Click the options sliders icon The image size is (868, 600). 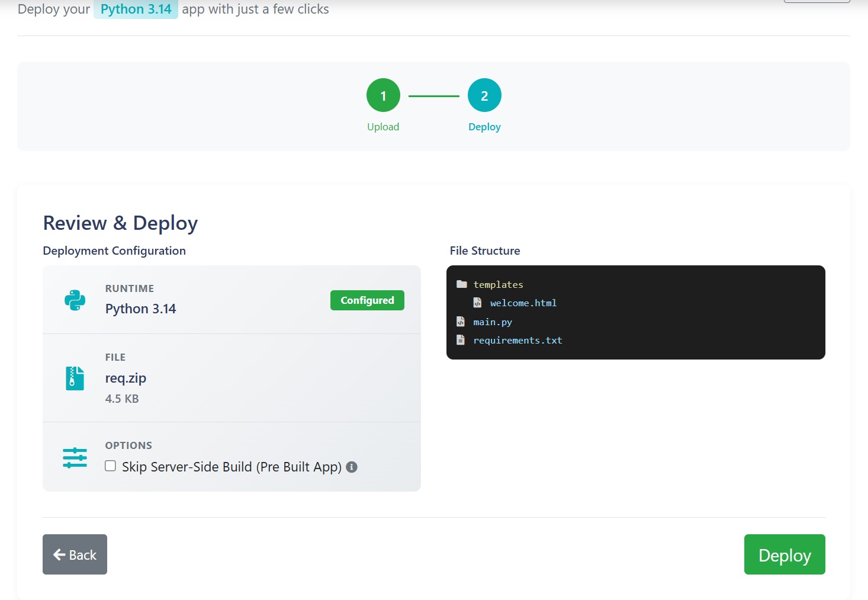(75, 458)
